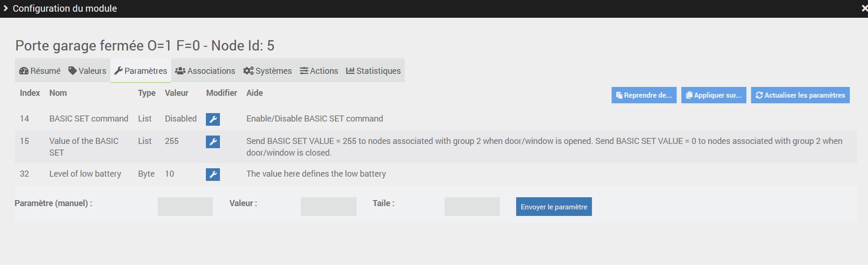Edit Value of the BASIC SET parameter
The width and height of the screenshot is (868, 265).
tap(213, 142)
